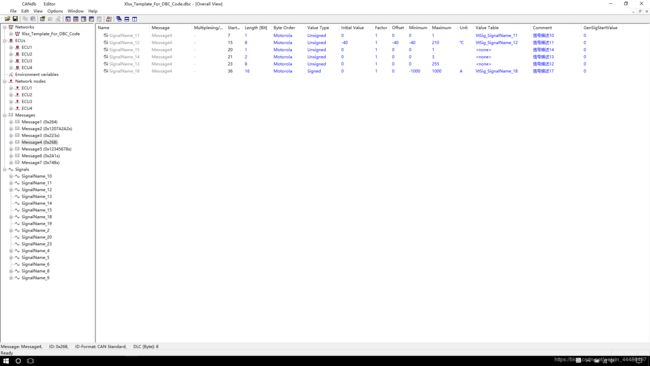The image size is (650, 366).
Task: Open the Edit menu
Action: (x=25, y=11)
